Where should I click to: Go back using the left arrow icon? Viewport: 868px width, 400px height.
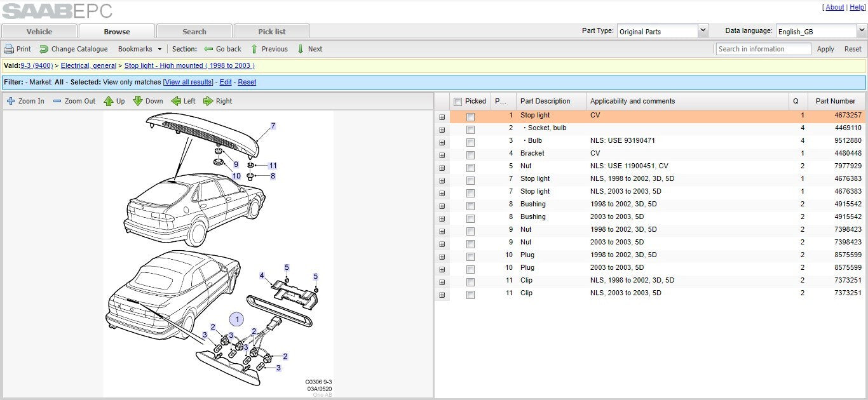click(208, 49)
